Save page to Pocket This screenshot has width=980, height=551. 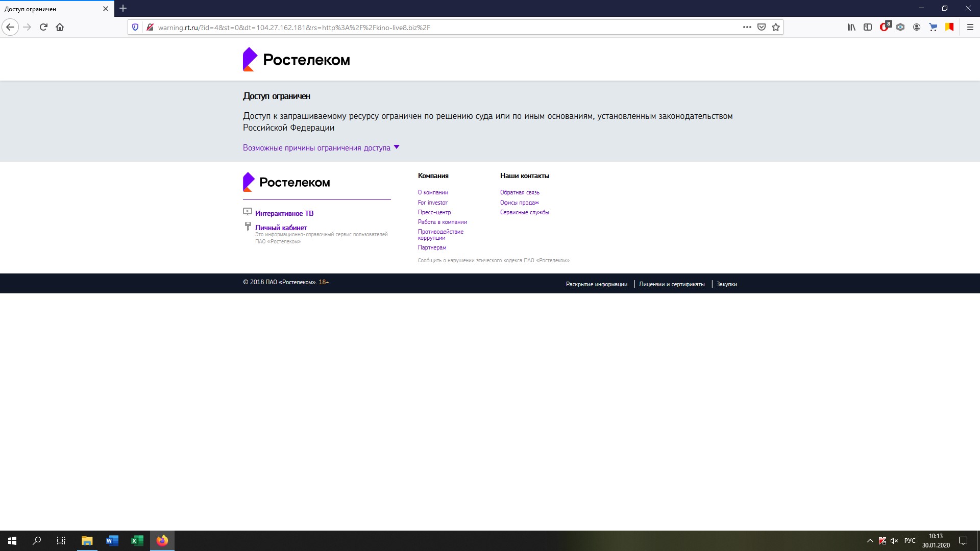(762, 27)
